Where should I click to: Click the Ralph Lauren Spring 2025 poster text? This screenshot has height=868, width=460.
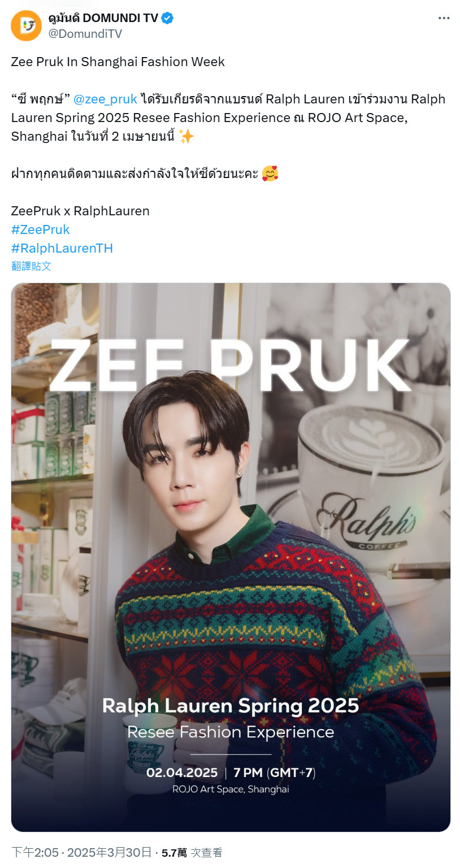click(x=231, y=706)
